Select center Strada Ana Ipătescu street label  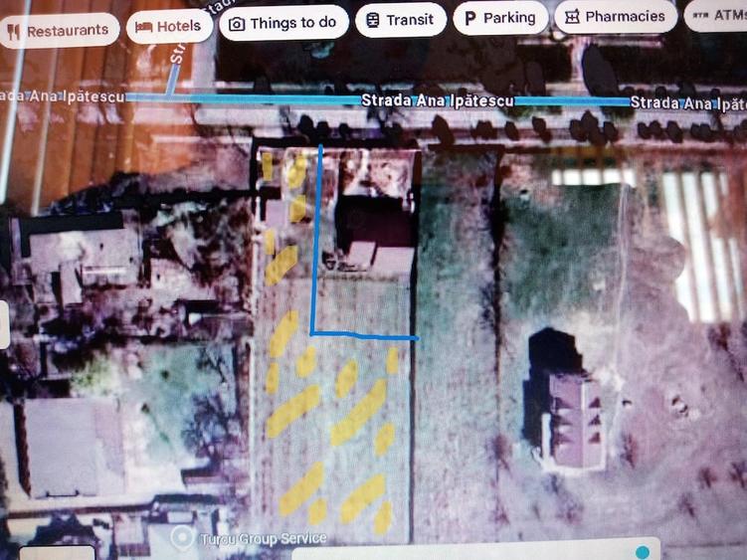click(438, 100)
